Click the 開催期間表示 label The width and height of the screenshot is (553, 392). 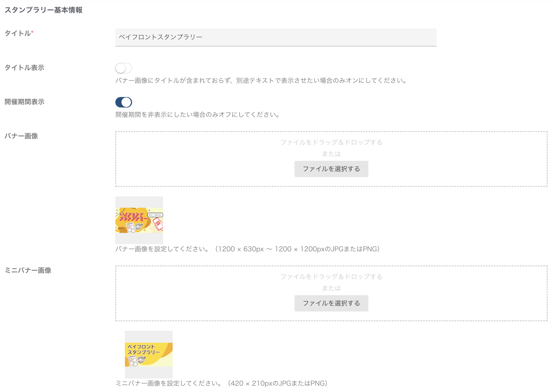click(x=24, y=102)
